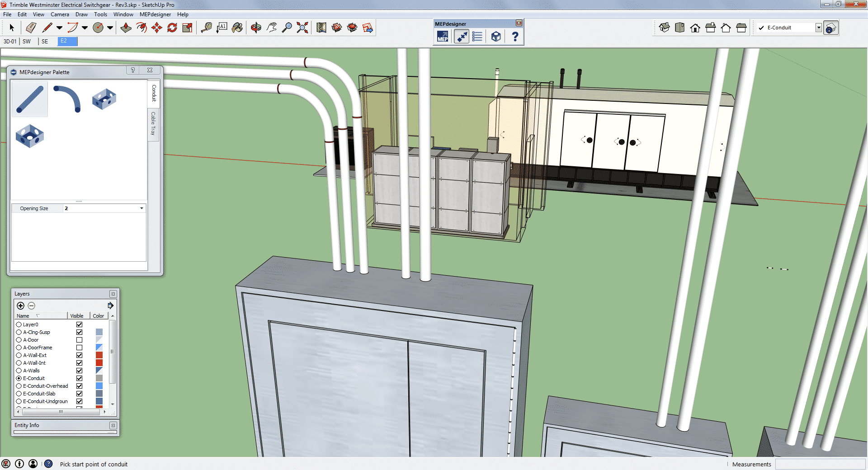Screen dimensions: 868x470
Task: Set E-Conduit-Overhead as active layer
Action: point(19,386)
